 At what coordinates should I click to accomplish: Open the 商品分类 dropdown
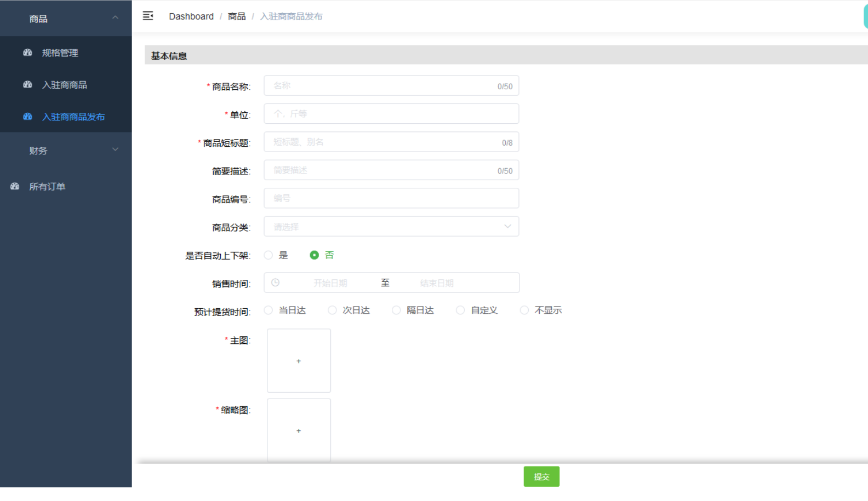click(x=391, y=226)
